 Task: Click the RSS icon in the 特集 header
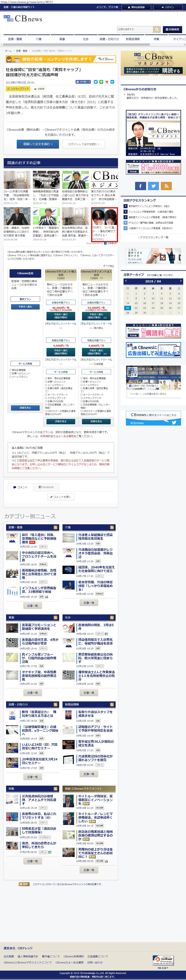click(x=56, y=789)
